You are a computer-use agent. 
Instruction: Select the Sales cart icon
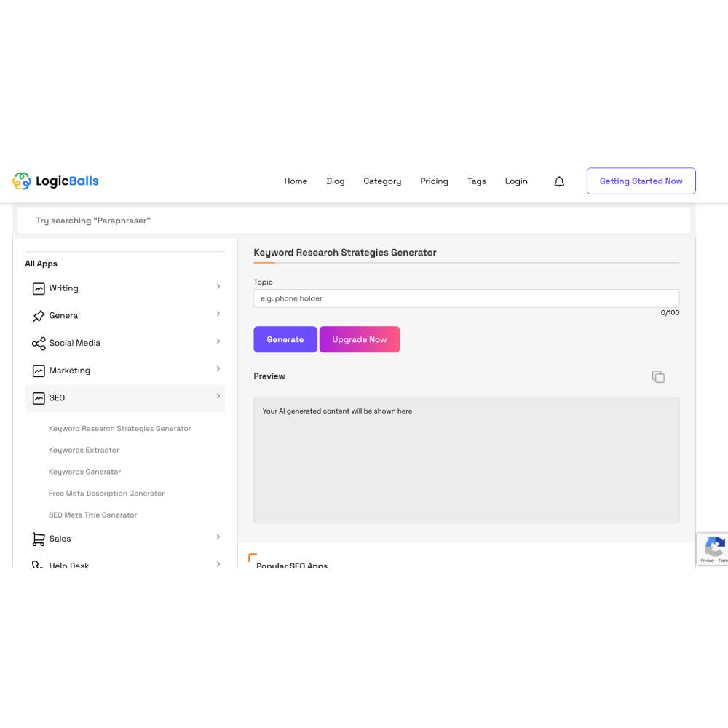click(39, 538)
